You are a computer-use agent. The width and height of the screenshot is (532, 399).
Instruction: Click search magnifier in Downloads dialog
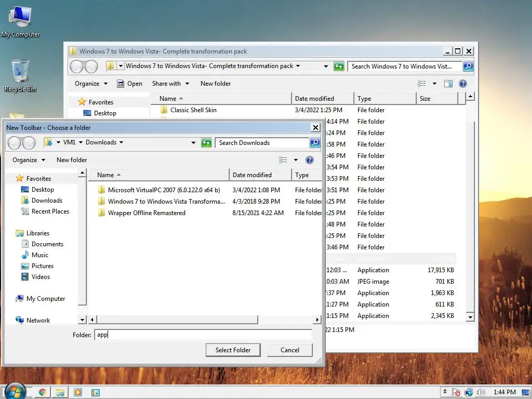pyautogui.click(x=315, y=143)
